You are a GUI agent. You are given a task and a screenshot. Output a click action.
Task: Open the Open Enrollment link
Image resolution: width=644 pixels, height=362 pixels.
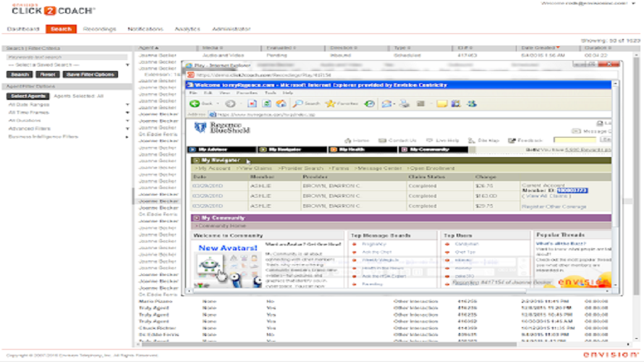click(x=431, y=169)
